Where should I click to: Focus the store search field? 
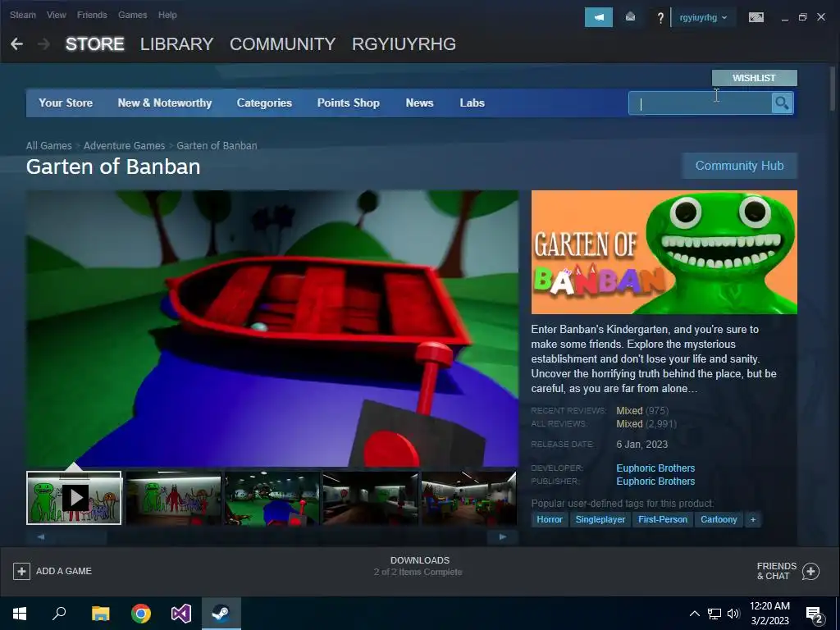(x=701, y=103)
